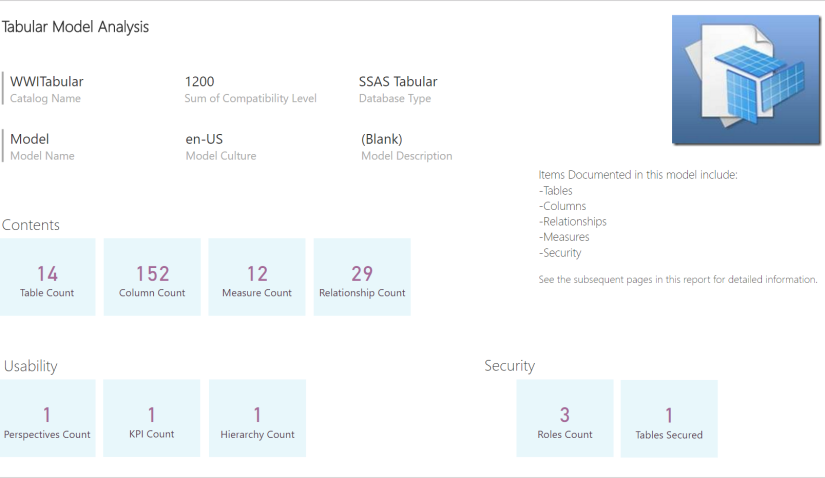This screenshot has height=478, width=825.
Task: Click the Contents section heading
Action: [x=31, y=225]
